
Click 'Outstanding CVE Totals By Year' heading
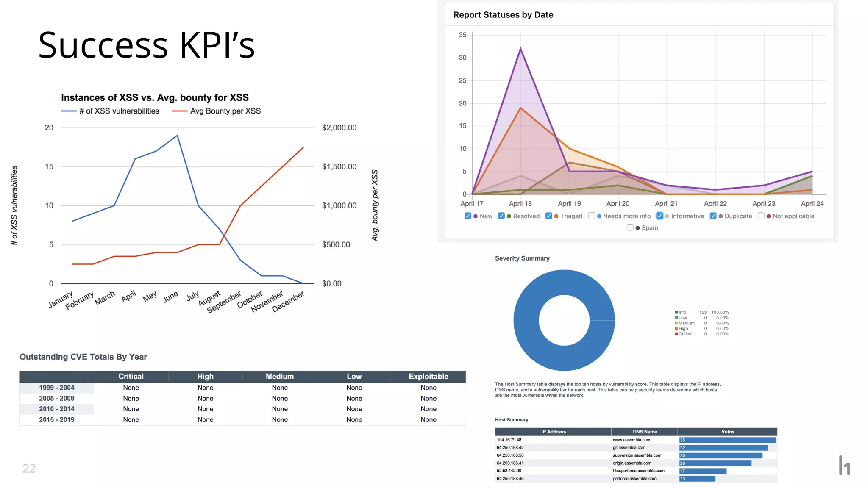[83, 357]
